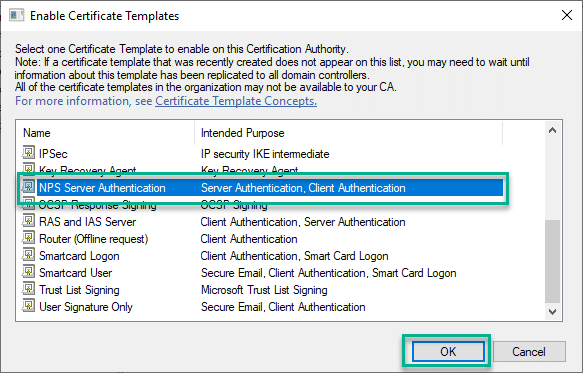Select the Trust List Signing template

point(79,290)
